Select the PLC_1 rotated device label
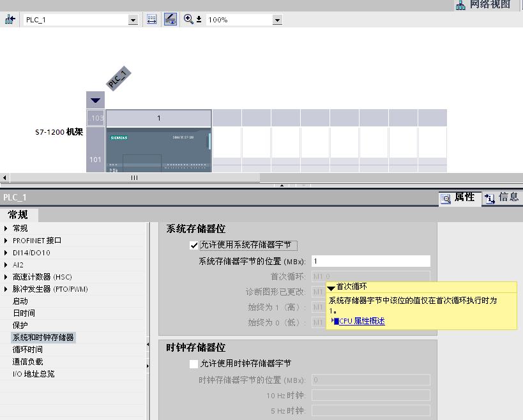The height and width of the screenshot is (420, 523). (x=118, y=79)
